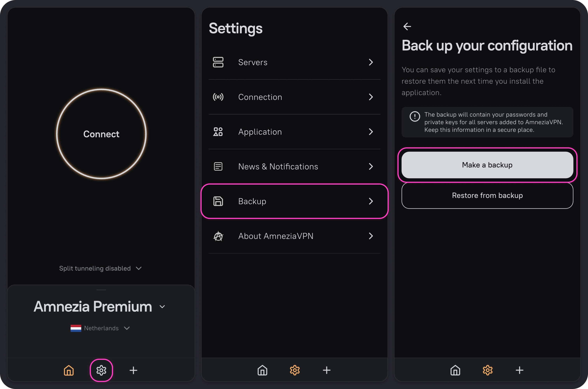Click the News & Notifications page icon
The image size is (588, 389).
218,167
